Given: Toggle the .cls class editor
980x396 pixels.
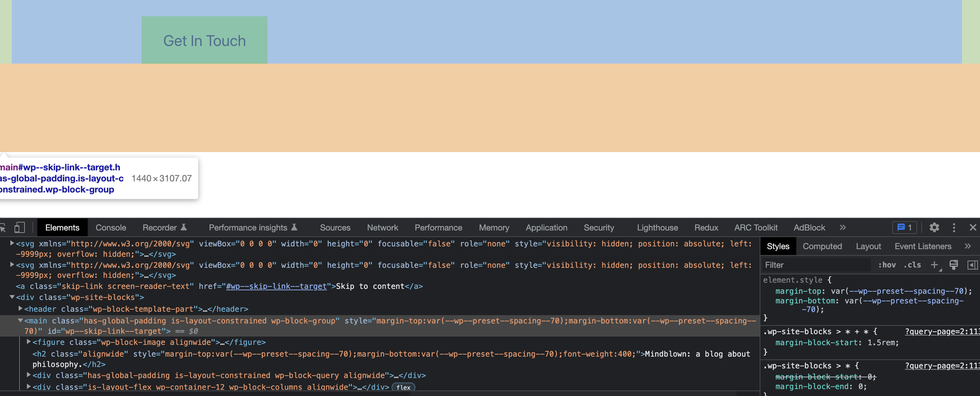Looking at the screenshot, I should (912, 265).
